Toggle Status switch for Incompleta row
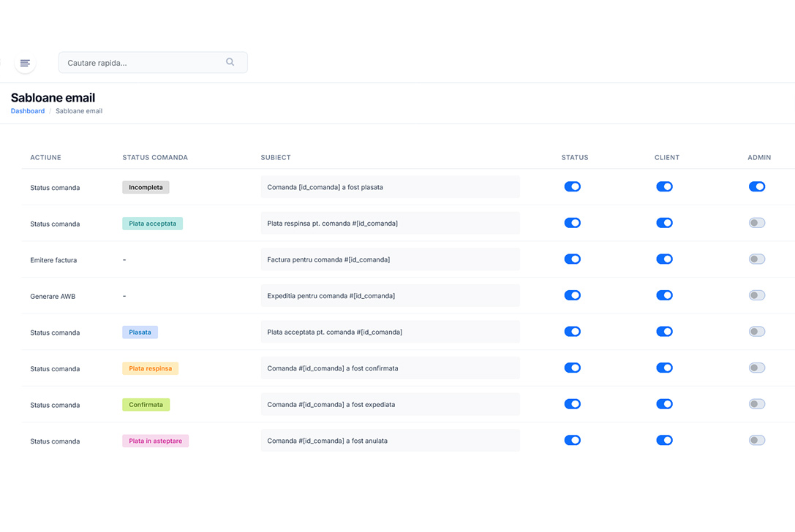Screen dimensions: 795x532 coord(572,186)
